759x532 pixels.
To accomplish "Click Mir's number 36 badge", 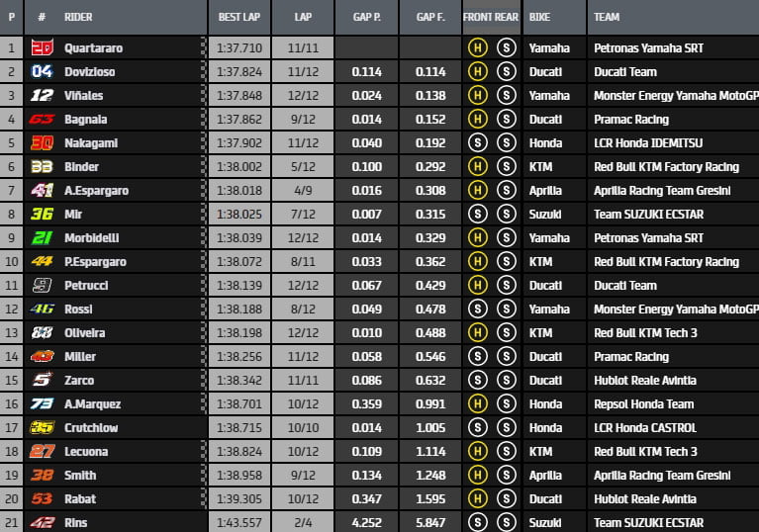I will [x=42, y=214].
